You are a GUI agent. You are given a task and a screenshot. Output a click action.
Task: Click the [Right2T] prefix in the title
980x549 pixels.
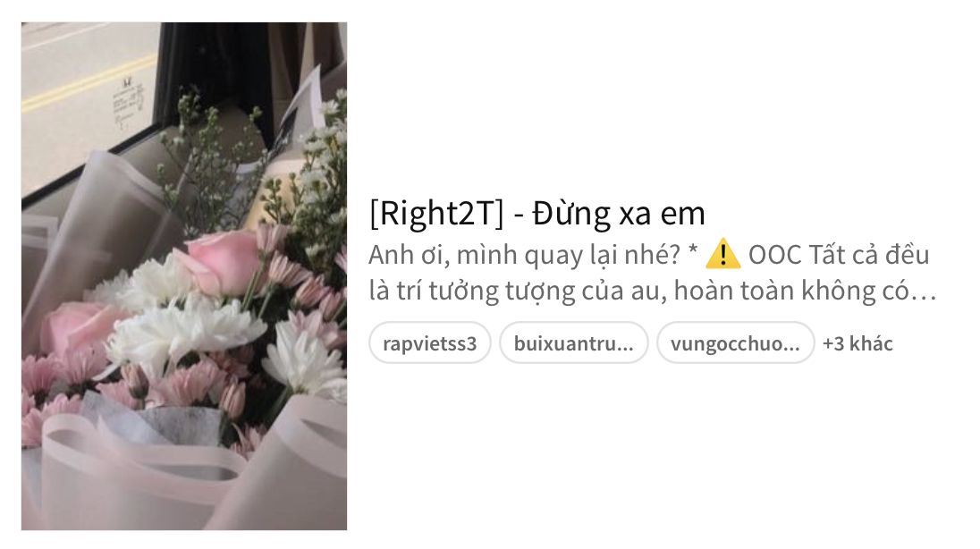pos(436,213)
